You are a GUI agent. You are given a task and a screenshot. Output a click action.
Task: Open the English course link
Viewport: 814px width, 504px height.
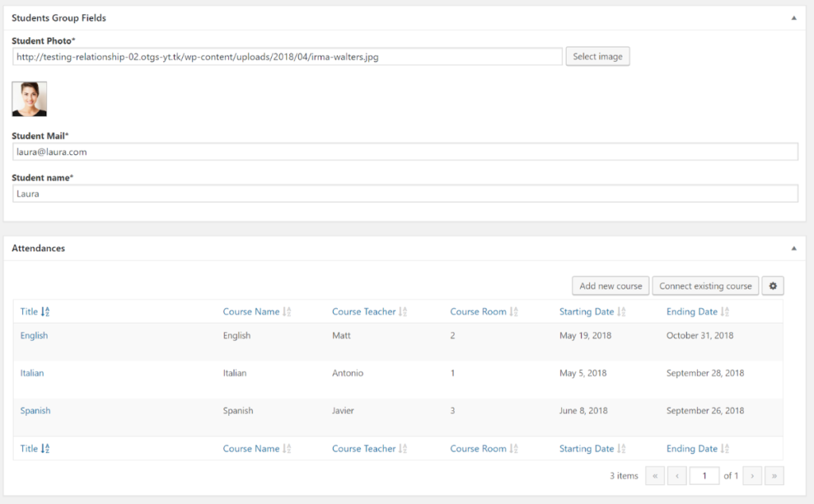[x=34, y=335]
